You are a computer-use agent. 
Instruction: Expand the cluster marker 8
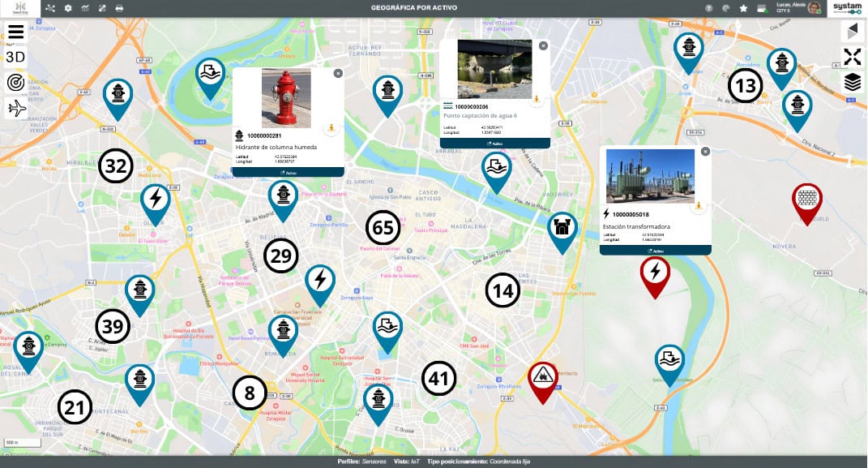250,393
